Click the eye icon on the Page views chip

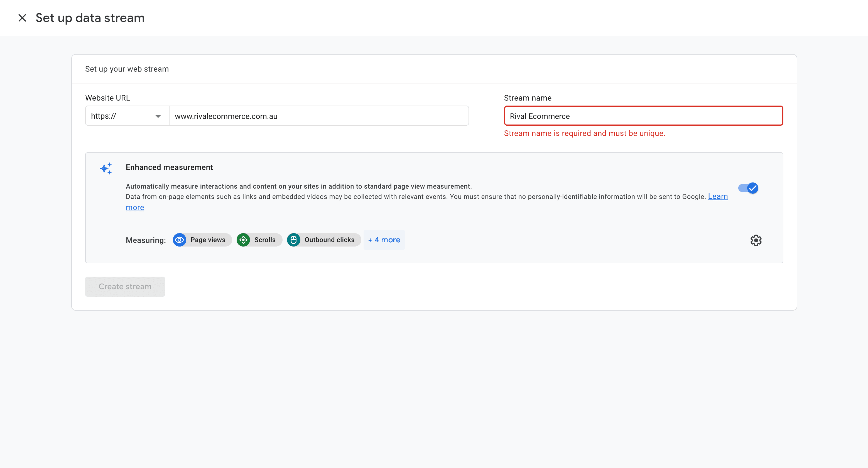pos(180,240)
